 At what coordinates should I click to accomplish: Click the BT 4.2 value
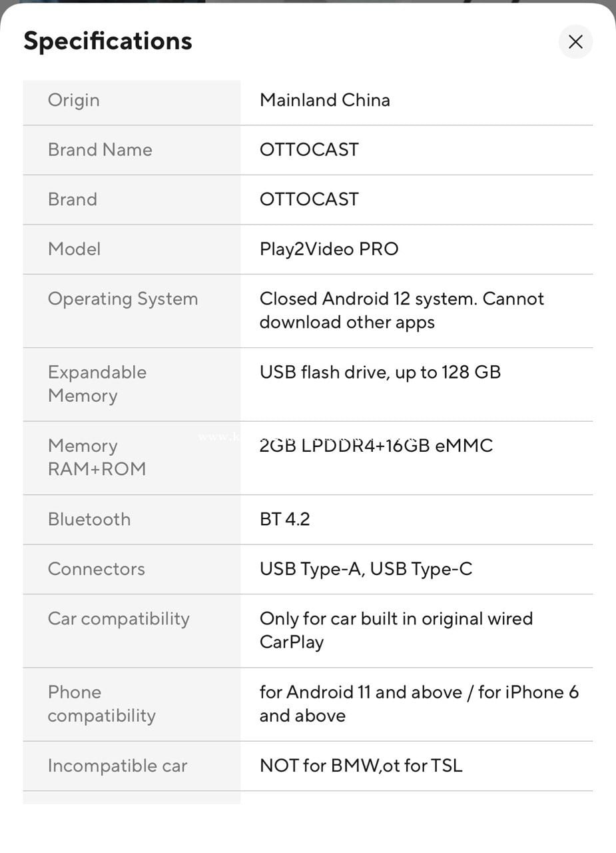285,519
